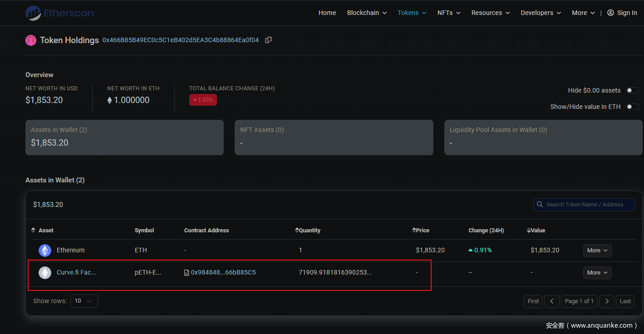
Task: Copy the wallet address via copy icon
Action: tap(268, 40)
